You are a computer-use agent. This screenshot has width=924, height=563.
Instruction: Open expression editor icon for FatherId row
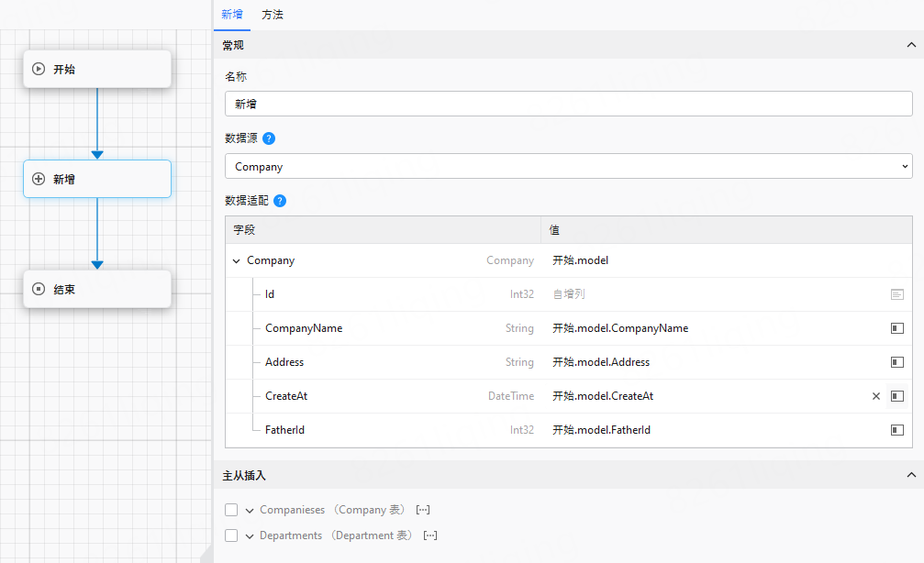[896, 430]
